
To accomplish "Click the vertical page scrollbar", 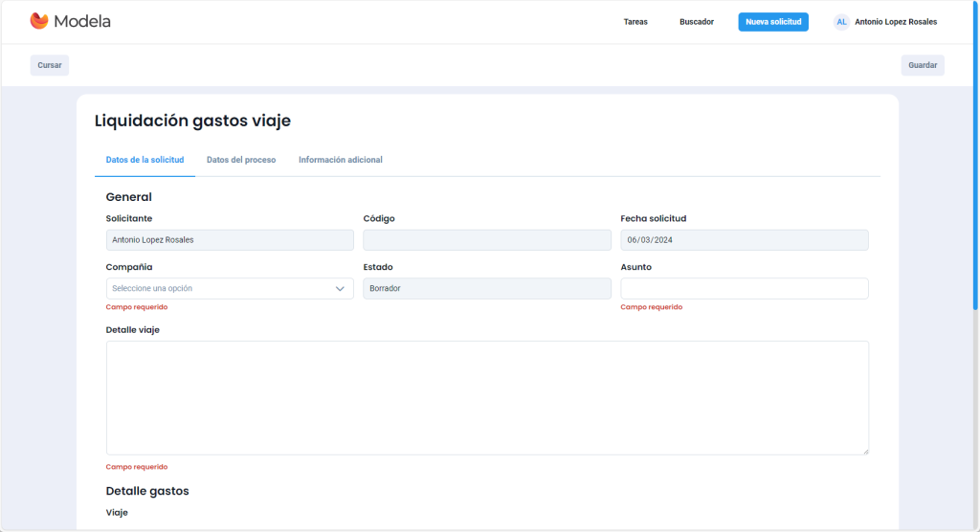I will [x=975, y=191].
